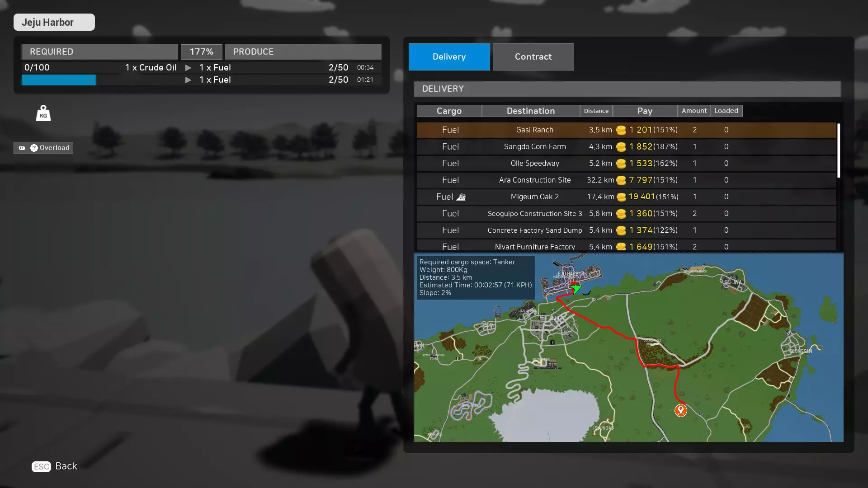Click the Overload help question icon
The width and height of the screenshot is (868, 488).
coord(34,148)
